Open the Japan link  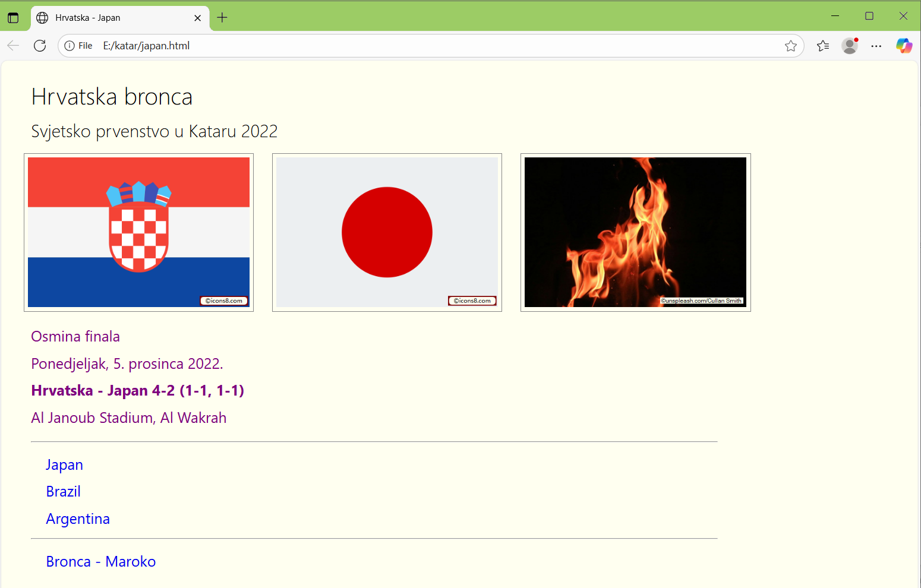[64, 464]
